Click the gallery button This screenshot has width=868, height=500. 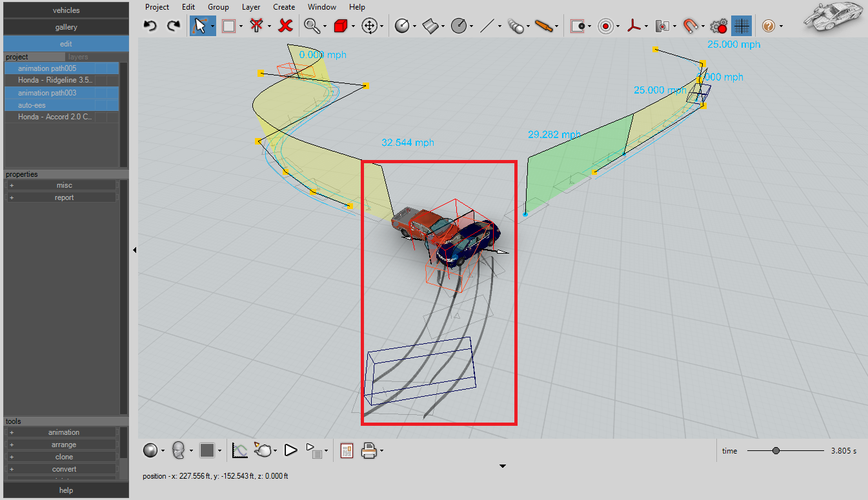point(66,27)
